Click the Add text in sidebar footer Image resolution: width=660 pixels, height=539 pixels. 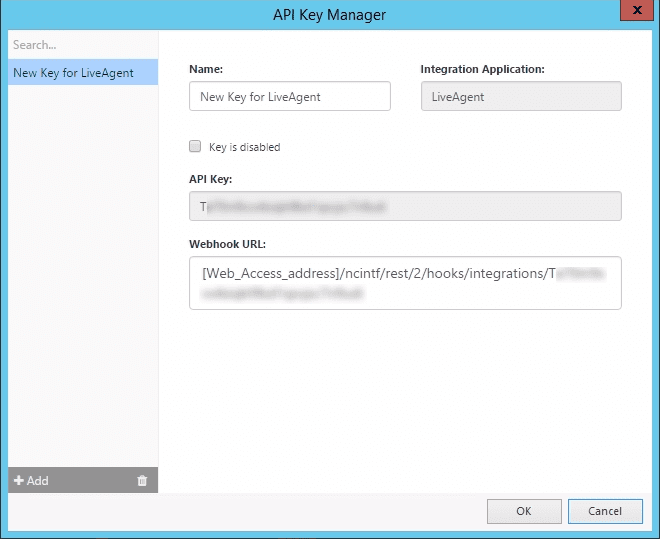[38, 481]
